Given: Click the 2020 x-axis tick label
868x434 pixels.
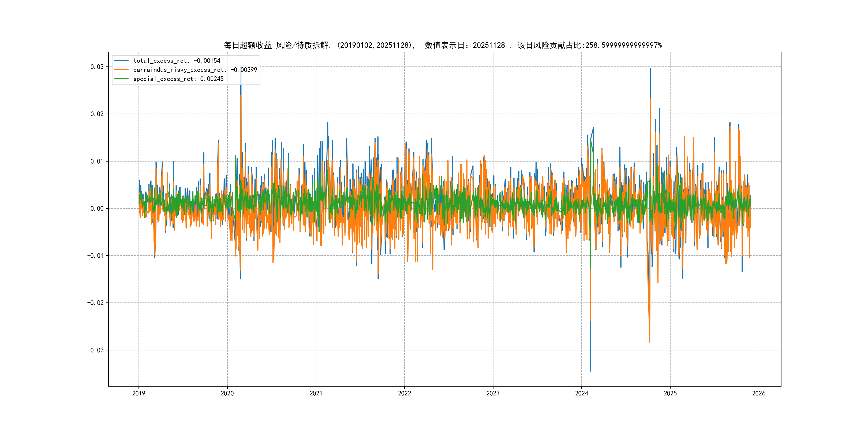Looking at the screenshot, I should pos(227,393).
